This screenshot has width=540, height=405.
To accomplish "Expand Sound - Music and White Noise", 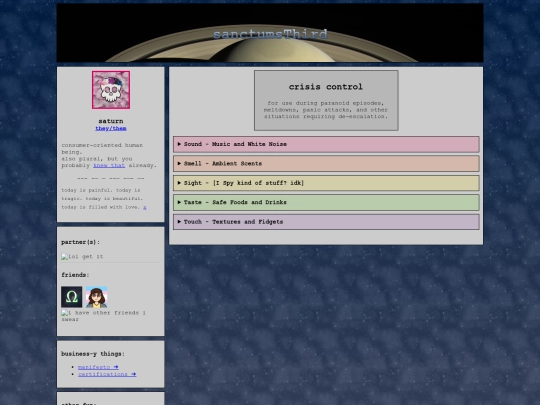I will (326, 144).
